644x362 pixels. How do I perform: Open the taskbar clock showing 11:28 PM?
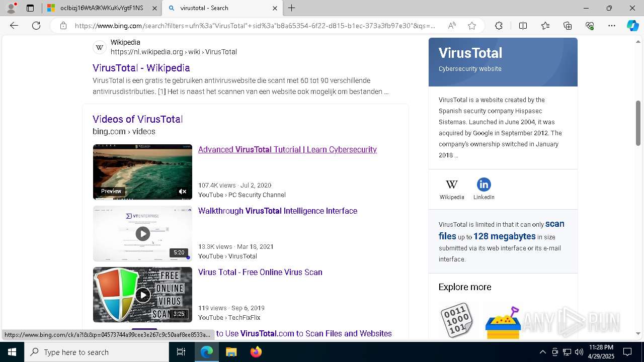point(601,352)
